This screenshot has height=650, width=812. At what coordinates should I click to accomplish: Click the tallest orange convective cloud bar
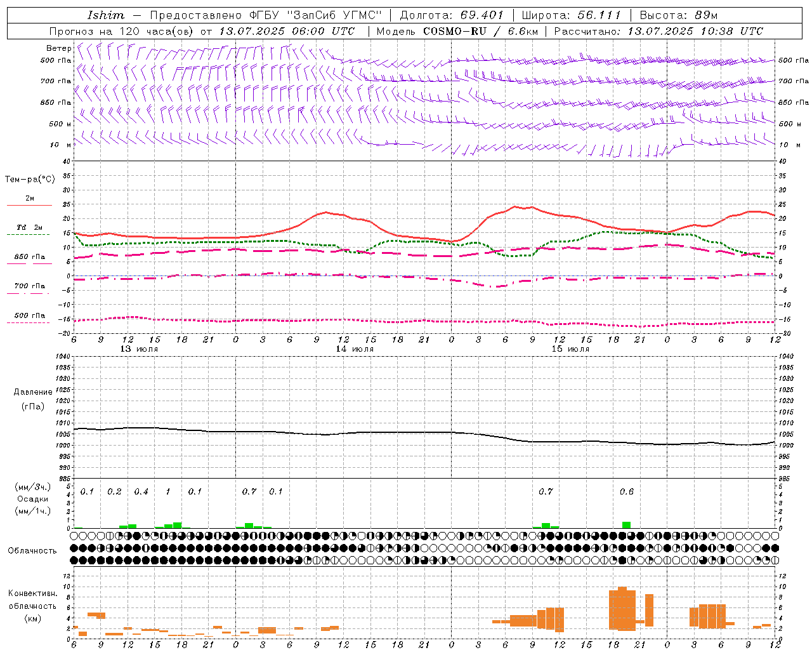[622, 609]
